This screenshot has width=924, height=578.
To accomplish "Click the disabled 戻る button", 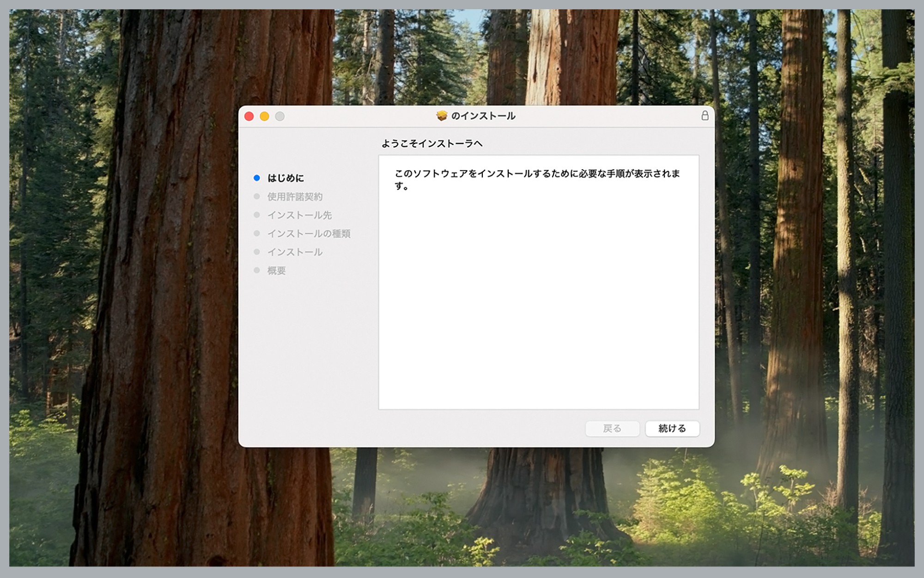I will tap(613, 428).
